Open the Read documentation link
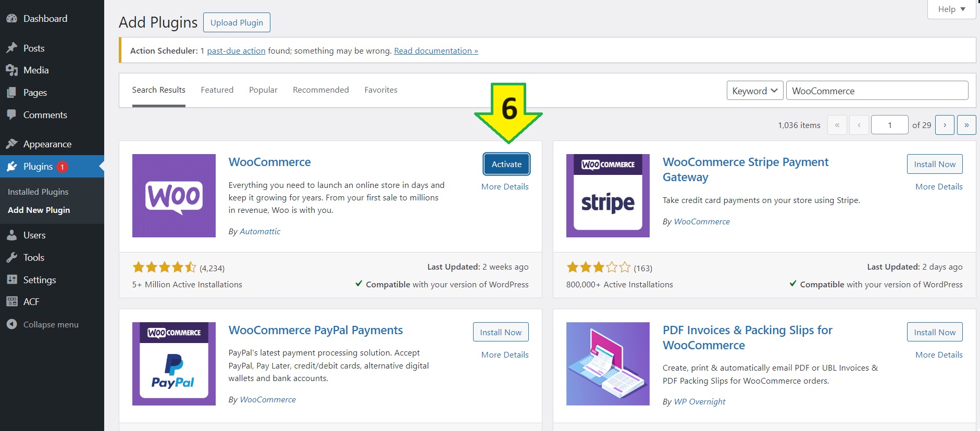The image size is (980, 431). click(436, 50)
